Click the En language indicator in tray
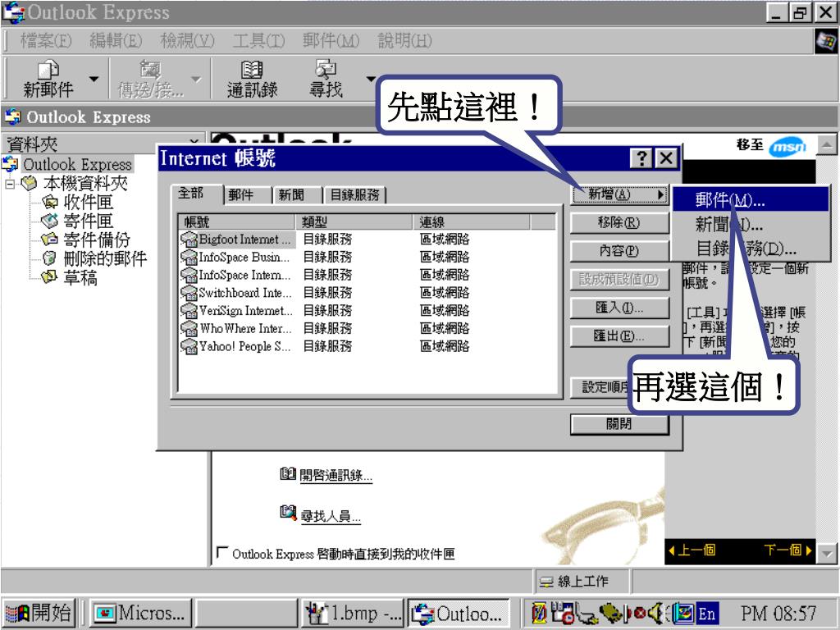The height and width of the screenshot is (630, 840). point(706,614)
